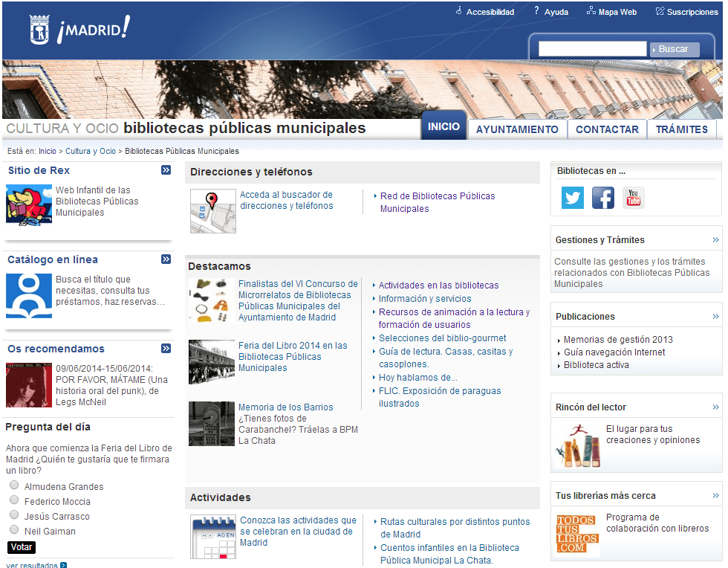Switch to the INICIO tab
Screen dimensions: 728x568
(444, 126)
